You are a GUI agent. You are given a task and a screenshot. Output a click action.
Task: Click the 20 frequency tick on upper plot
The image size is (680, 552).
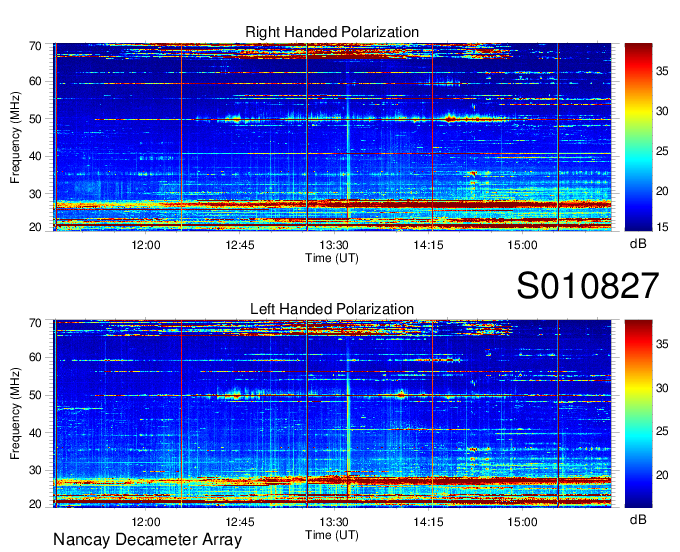(x=35, y=227)
